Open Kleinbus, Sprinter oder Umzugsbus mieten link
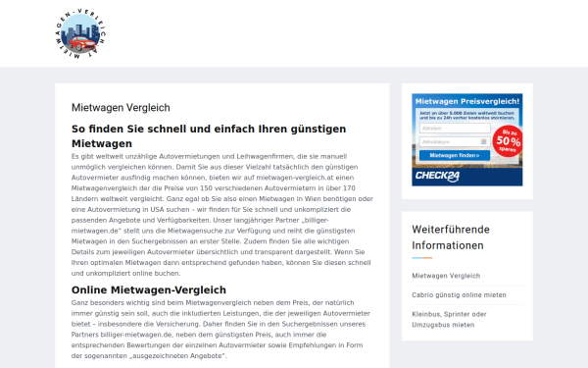Image resolution: width=588 pixels, height=368 pixels. tap(449, 320)
